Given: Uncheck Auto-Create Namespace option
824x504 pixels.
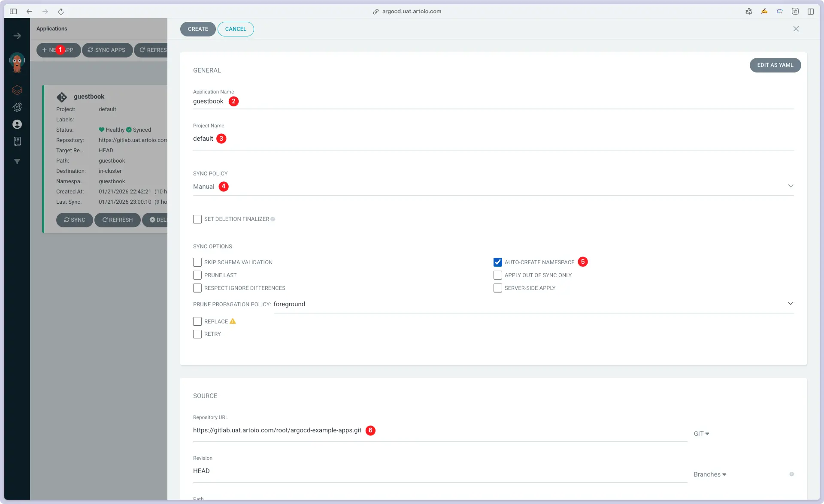Looking at the screenshot, I should click(498, 262).
